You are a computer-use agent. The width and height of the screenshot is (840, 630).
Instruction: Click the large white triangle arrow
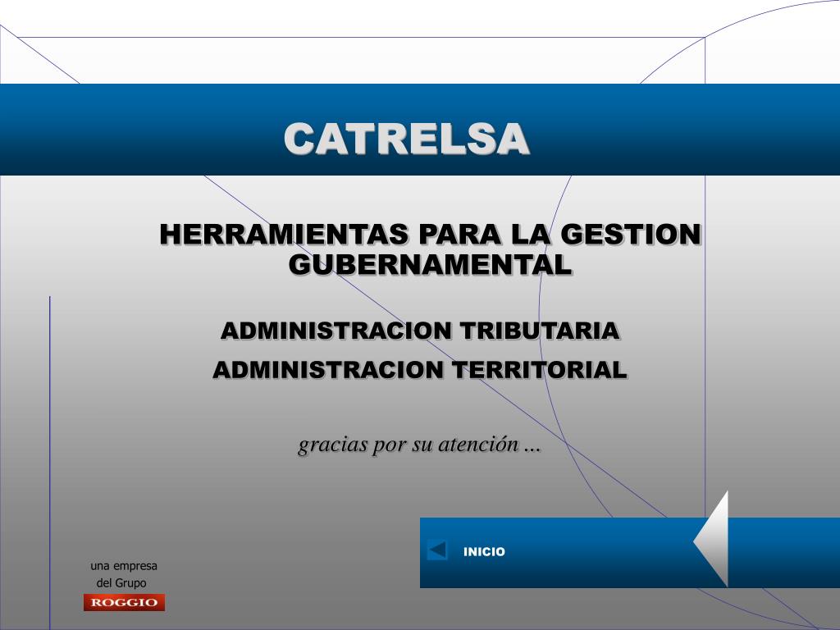[x=711, y=539]
